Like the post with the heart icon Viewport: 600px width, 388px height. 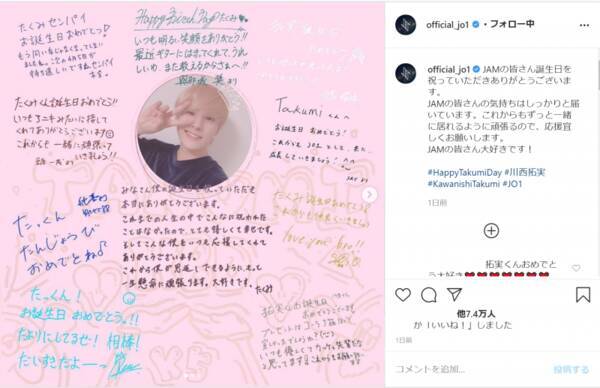coord(403,295)
